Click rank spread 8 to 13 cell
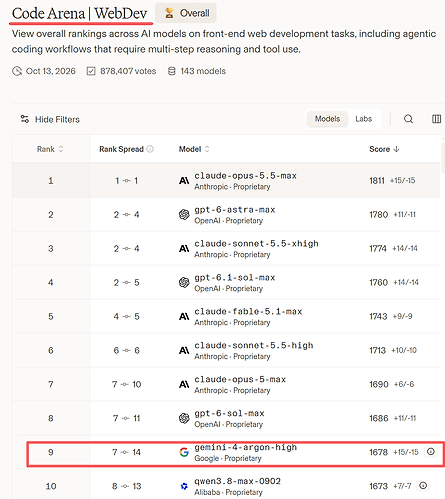This screenshot has width=445, height=499. point(126,486)
